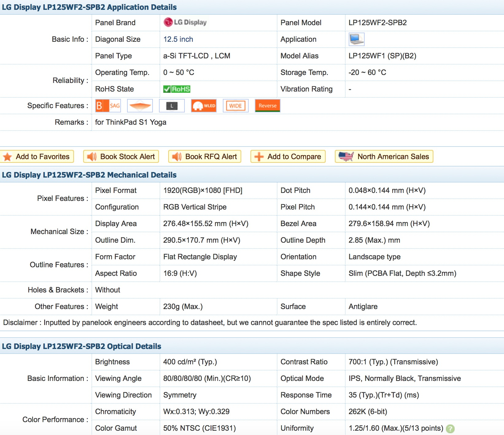Select aspect ratio 16:9 (H:V)
The image size is (504, 435).
[180, 273]
